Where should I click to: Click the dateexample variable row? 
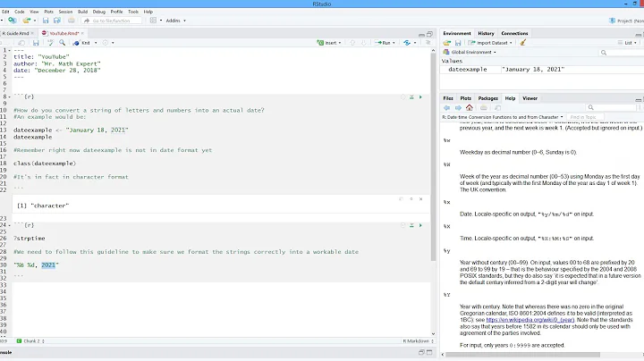point(542,70)
